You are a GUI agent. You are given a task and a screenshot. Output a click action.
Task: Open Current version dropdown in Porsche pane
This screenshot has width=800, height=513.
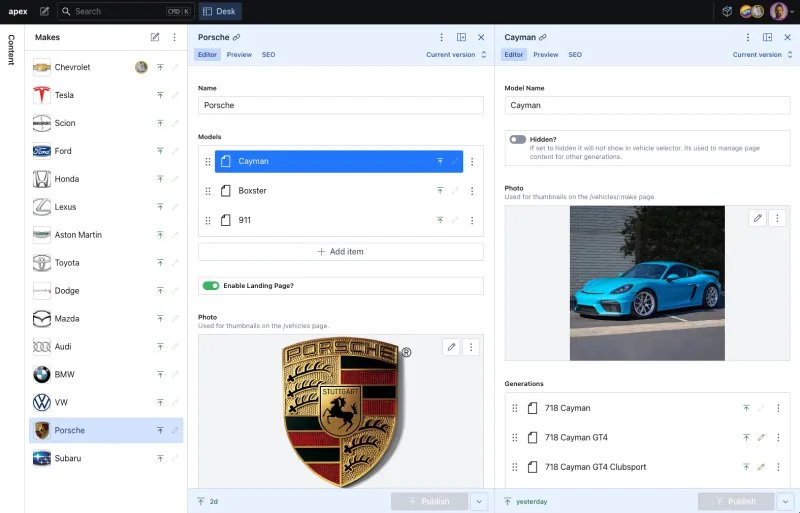(456, 55)
